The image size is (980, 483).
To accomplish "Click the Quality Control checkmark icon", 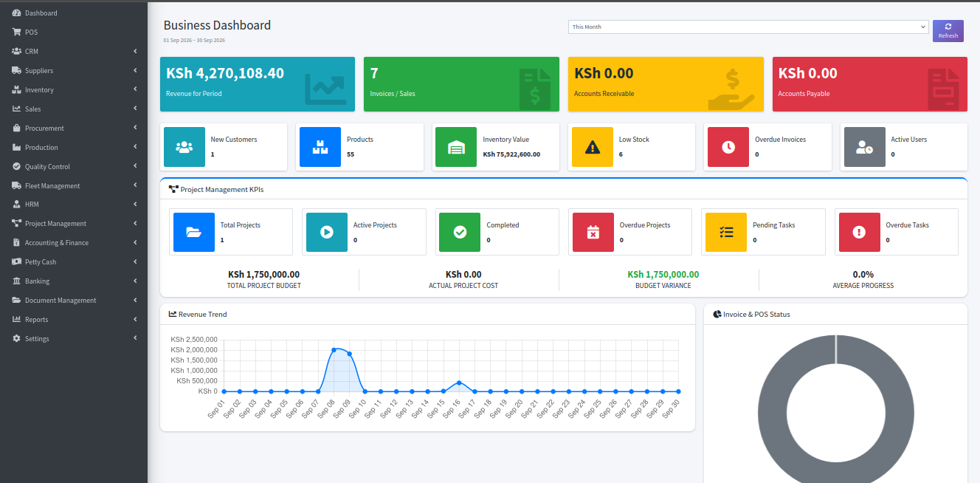I will (x=16, y=167).
